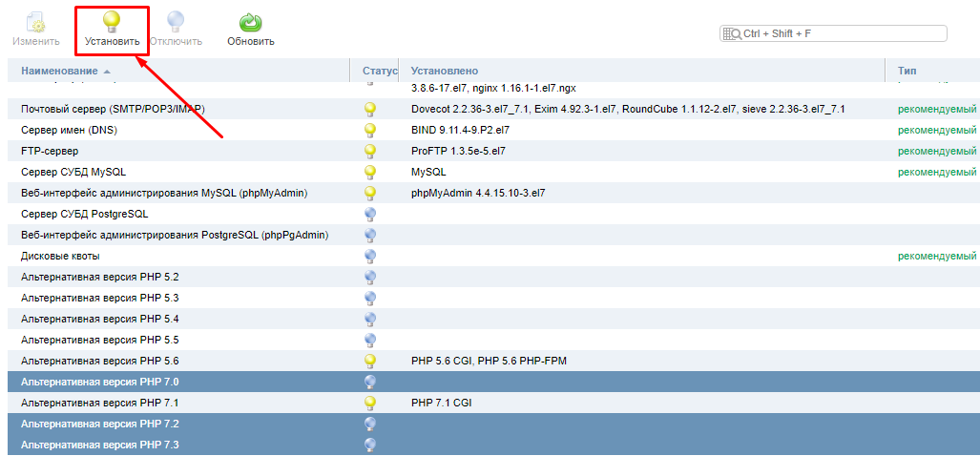The height and width of the screenshot is (456, 980).
Task: Click the Отключить toolbar icon
Action: pos(176,23)
